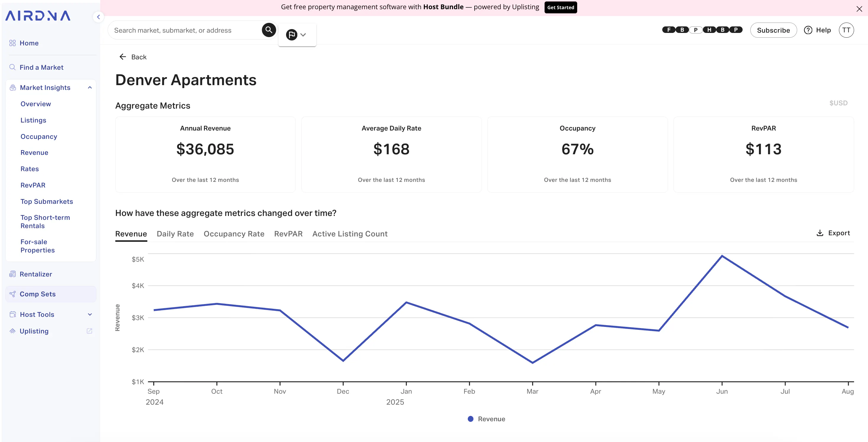Go to Home in the sidebar
868x442 pixels.
coord(29,43)
